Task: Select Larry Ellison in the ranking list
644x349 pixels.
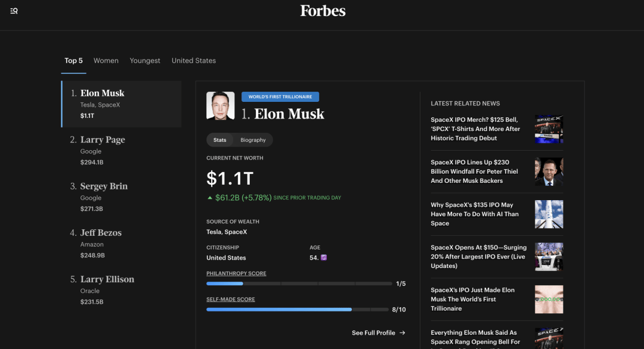Action: [121, 290]
